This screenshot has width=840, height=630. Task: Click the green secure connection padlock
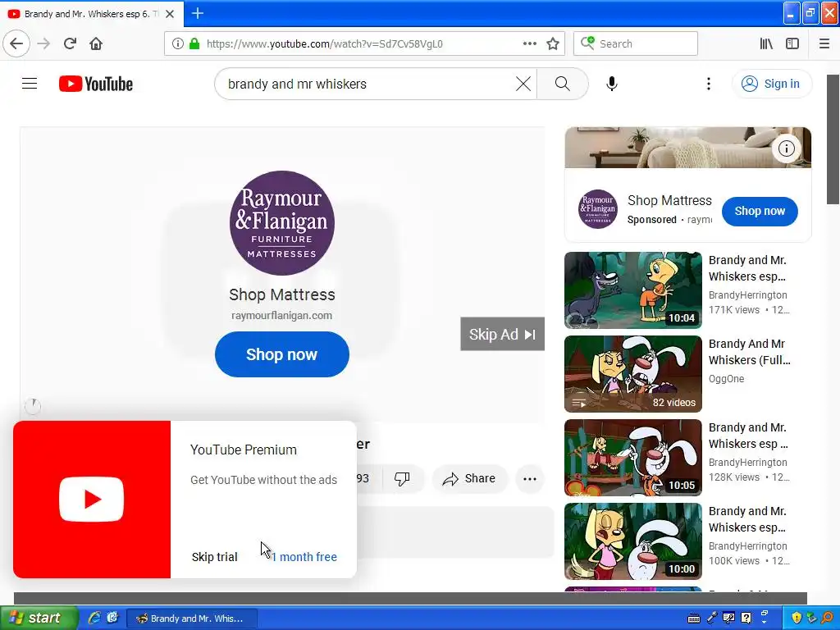(x=194, y=43)
